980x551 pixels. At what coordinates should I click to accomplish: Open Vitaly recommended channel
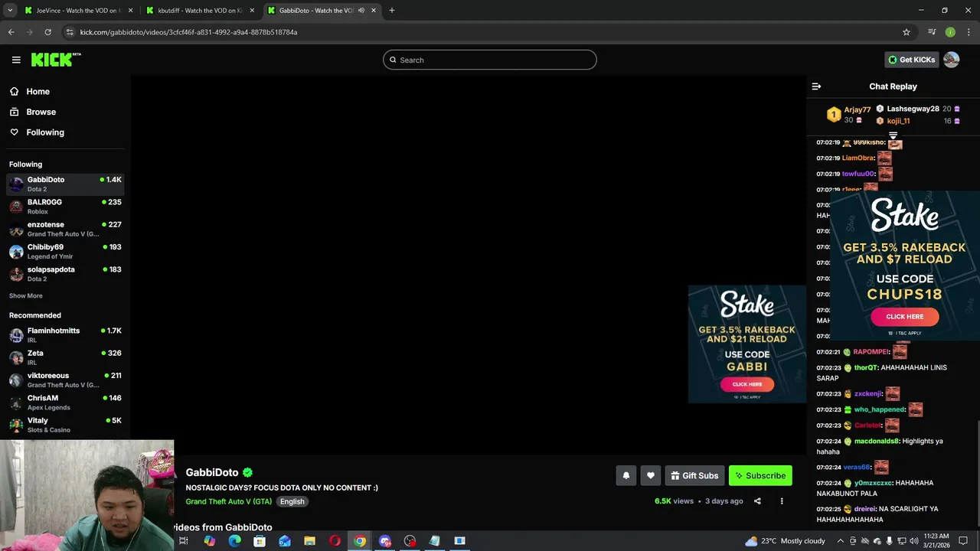(65, 425)
